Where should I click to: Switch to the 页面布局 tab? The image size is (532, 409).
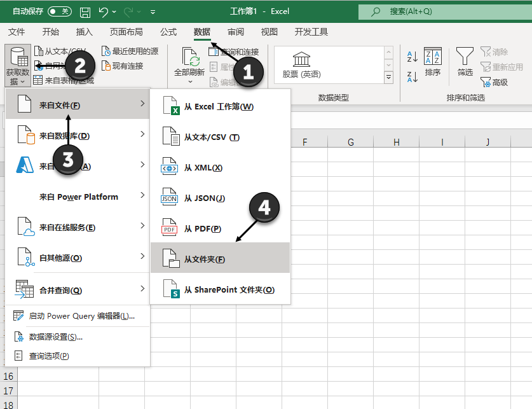click(x=126, y=32)
